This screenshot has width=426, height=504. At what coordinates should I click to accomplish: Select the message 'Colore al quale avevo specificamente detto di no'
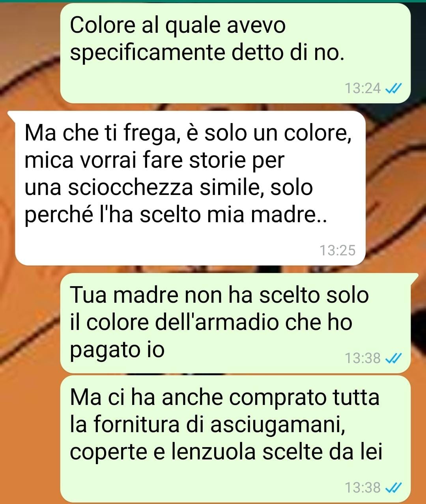(235, 53)
